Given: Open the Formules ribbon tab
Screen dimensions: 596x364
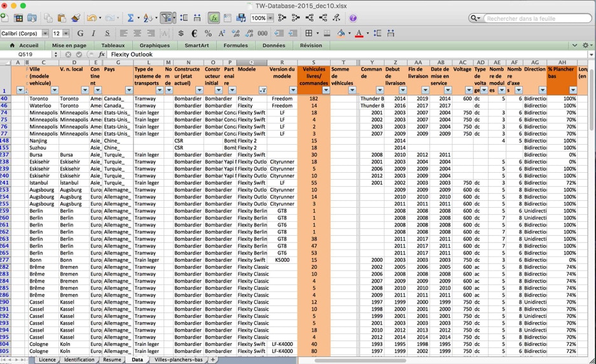Looking at the screenshot, I should 235,45.
